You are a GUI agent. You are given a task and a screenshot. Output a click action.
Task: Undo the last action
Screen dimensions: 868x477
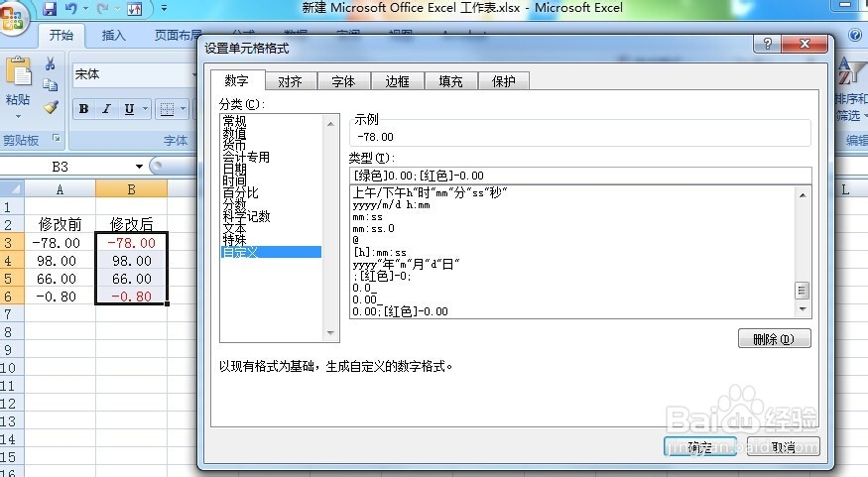[70, 8]
